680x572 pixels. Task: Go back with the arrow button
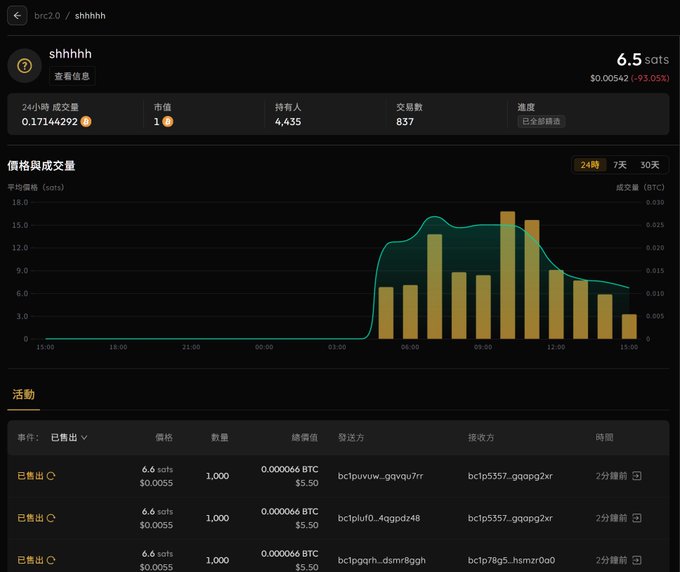pos(17,16)
